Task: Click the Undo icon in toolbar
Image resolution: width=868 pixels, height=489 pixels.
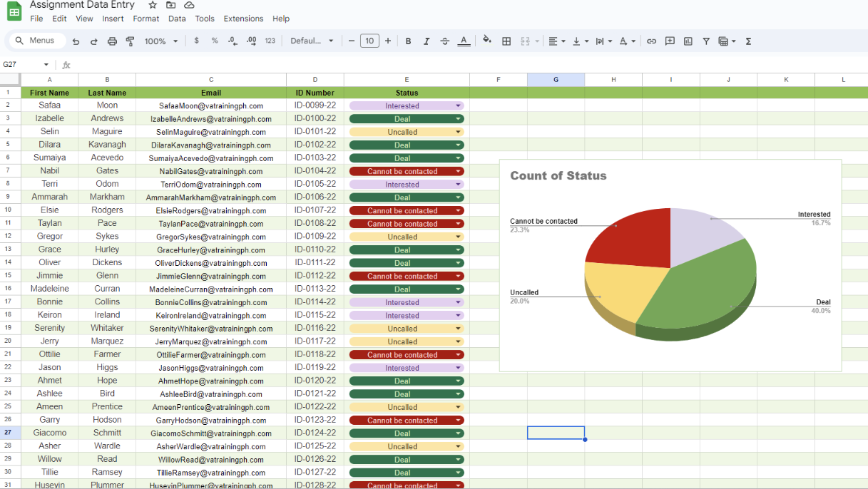Action: pos(76,41)
